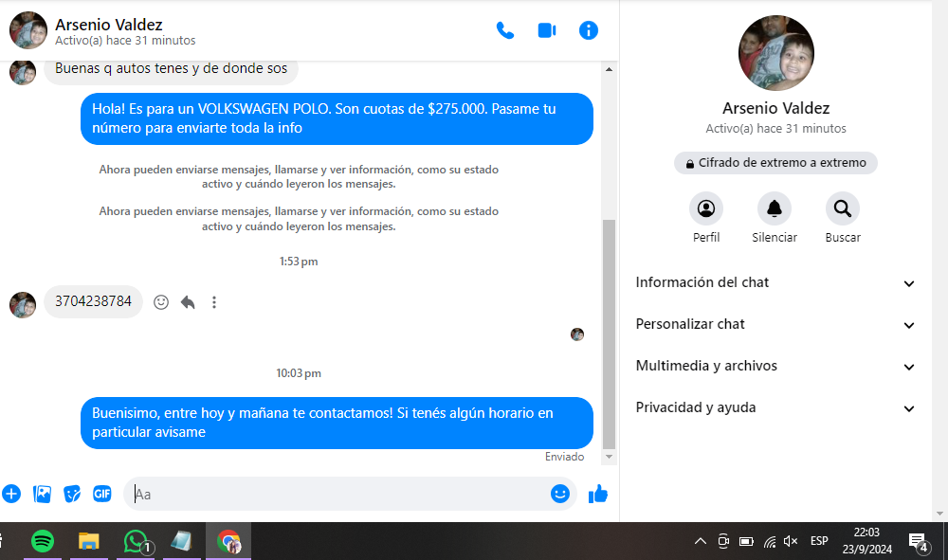Open the plus menu for more actions
This screenshot has height=560, width=948.
coord(11,494)
